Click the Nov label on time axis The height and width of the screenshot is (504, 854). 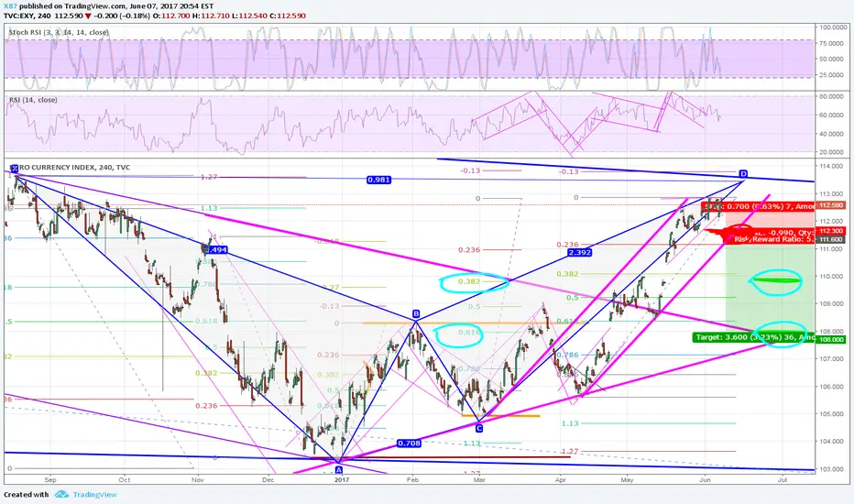(198, 480)
